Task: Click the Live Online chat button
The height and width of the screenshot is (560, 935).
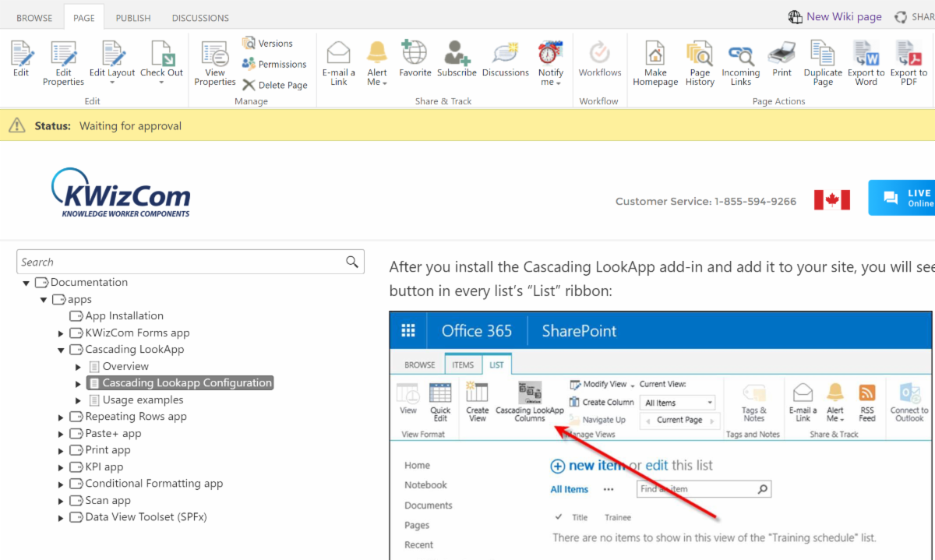Action: [901, 198]
